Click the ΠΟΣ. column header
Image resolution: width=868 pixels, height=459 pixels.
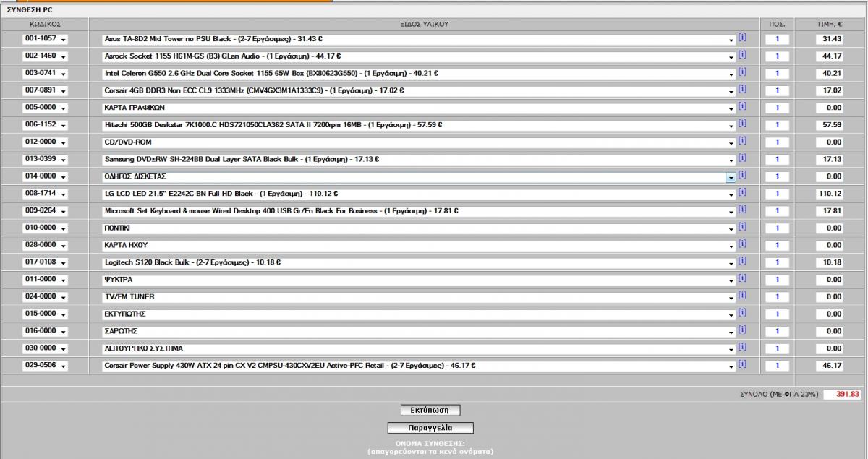point(778,24)
